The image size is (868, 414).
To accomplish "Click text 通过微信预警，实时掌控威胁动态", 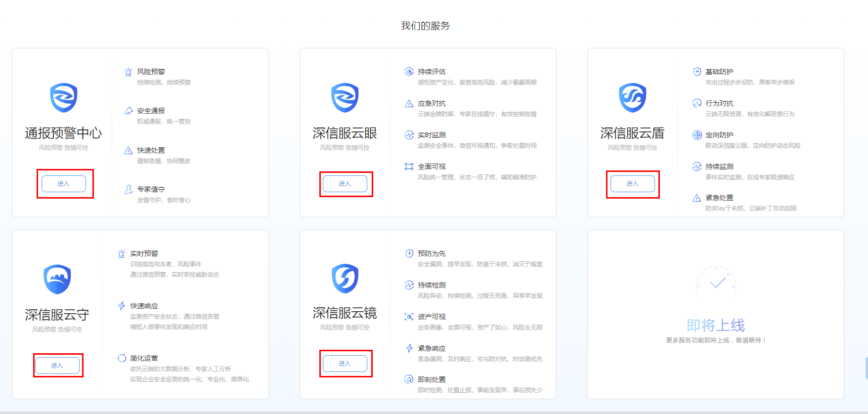I will [x=174, y=275].
